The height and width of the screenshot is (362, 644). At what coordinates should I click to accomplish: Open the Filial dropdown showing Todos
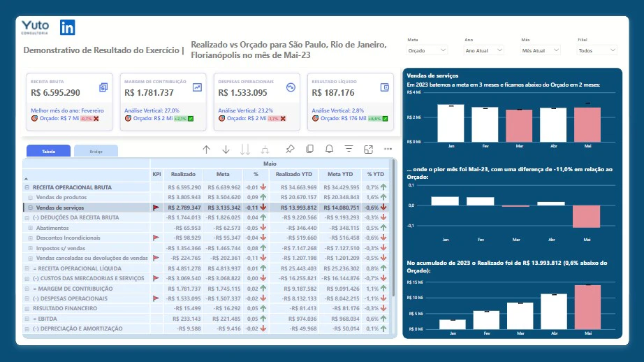597,50
